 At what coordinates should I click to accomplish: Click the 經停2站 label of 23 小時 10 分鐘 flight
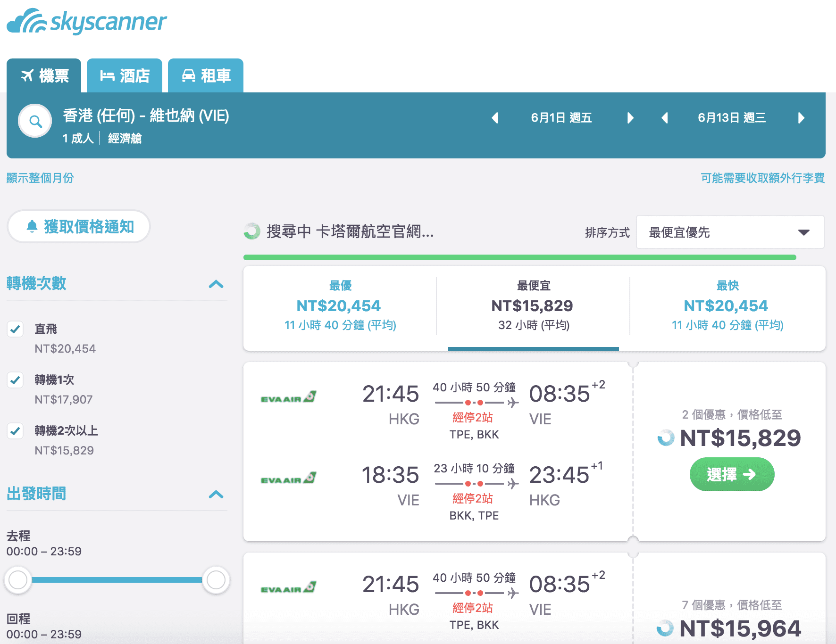tap(473, 498)
